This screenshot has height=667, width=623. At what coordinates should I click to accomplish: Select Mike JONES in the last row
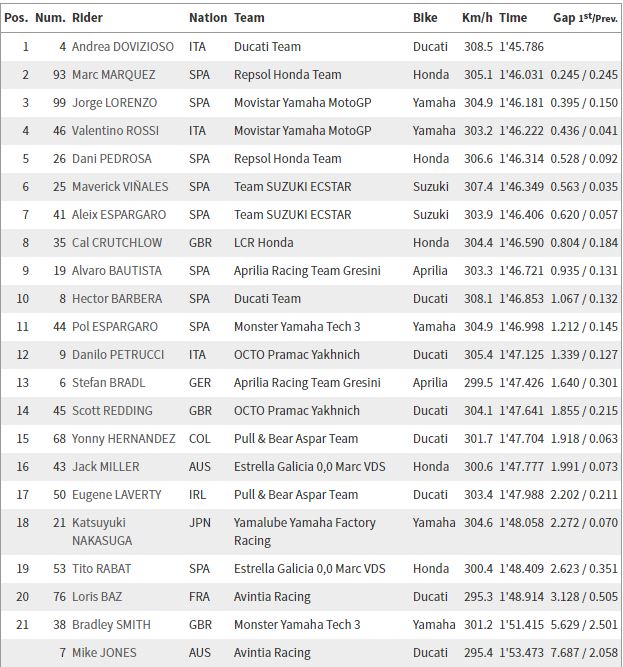104,653
